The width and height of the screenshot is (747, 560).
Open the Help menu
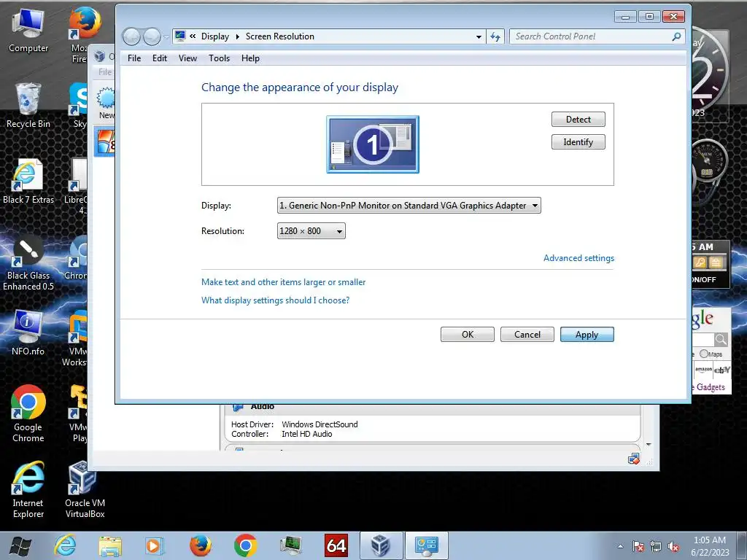click(x=250, y=58)
